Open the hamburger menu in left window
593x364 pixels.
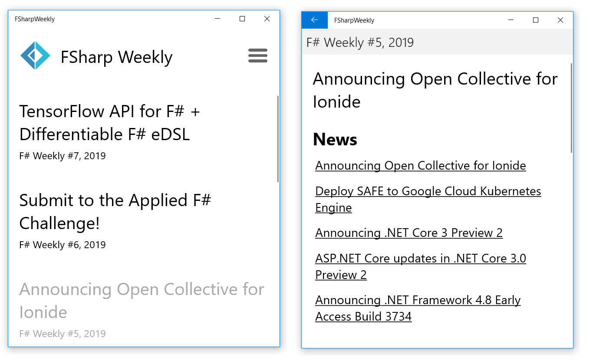coord(257,56)
